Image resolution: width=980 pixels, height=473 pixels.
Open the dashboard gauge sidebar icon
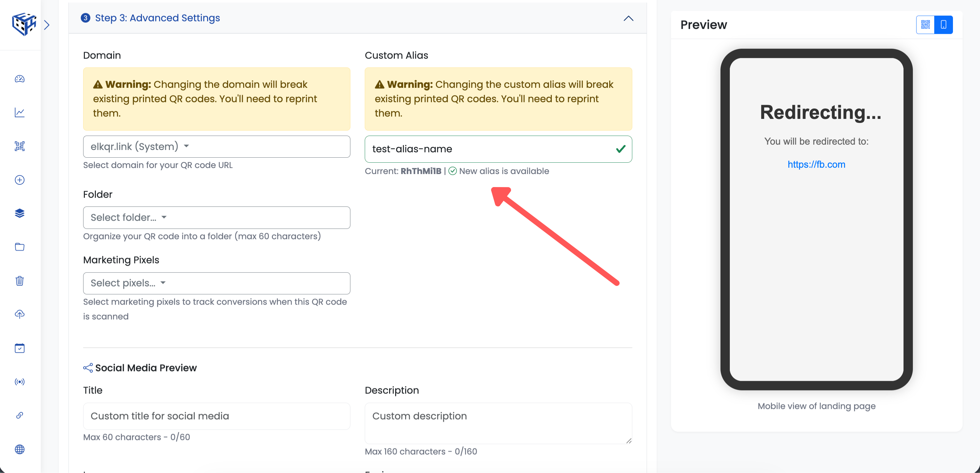pyautogui.click(x=20, y=79)
